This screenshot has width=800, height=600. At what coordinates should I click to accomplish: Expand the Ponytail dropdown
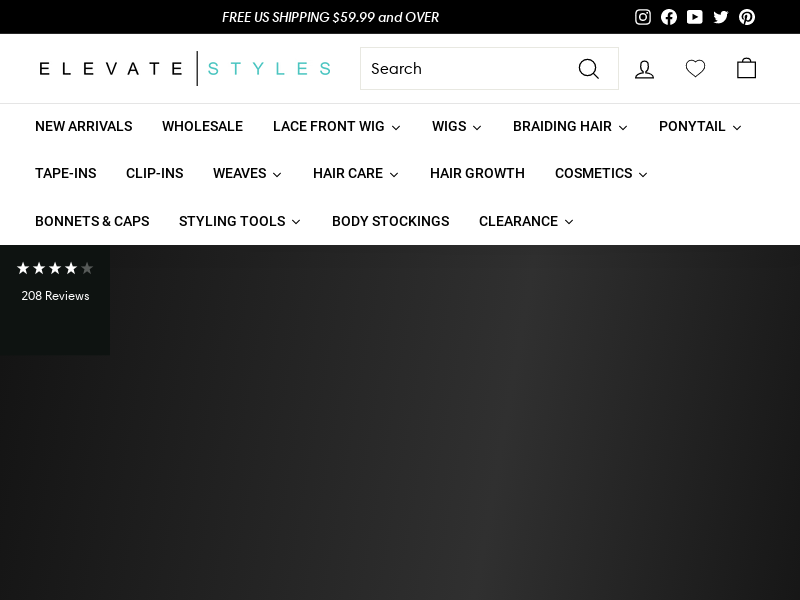700,127
